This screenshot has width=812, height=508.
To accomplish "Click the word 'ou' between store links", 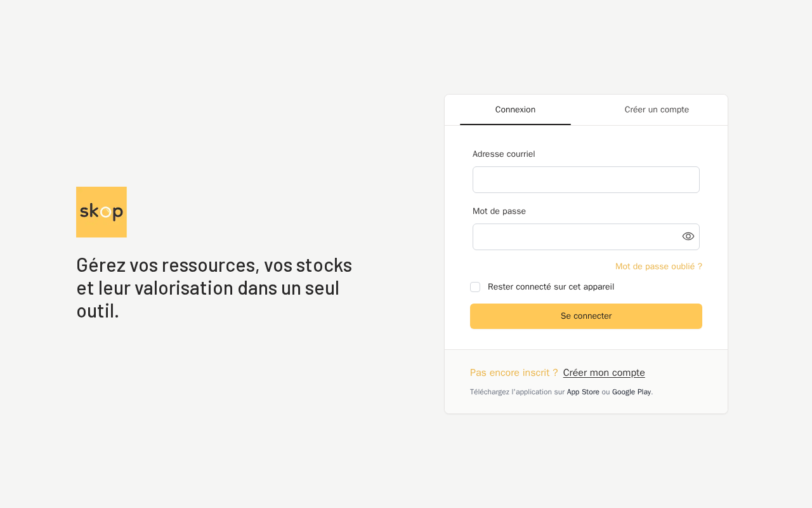I will 606,392.
